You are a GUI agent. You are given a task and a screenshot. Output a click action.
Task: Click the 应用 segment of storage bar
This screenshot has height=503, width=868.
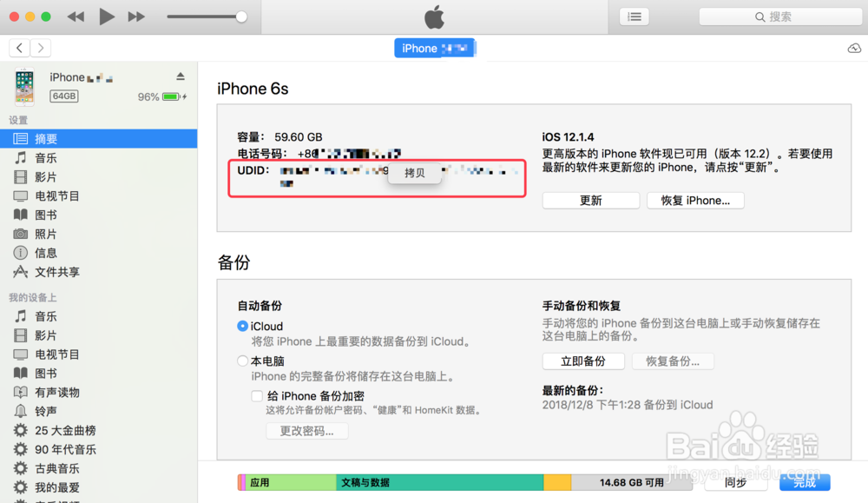pos(291,482)
